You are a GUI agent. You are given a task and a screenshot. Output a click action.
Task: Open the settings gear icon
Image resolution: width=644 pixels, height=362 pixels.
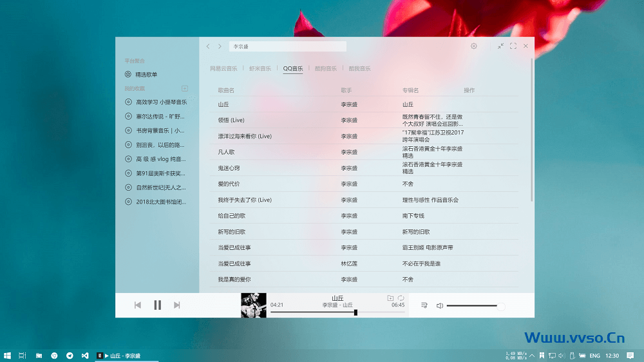click(x=474, y=46)
